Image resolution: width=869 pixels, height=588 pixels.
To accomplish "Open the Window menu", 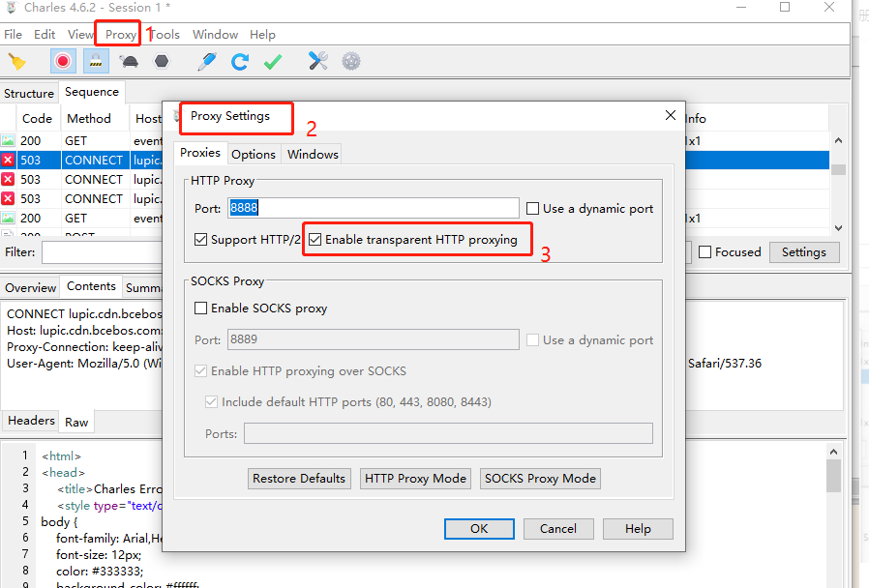I will tap(215, 34).
